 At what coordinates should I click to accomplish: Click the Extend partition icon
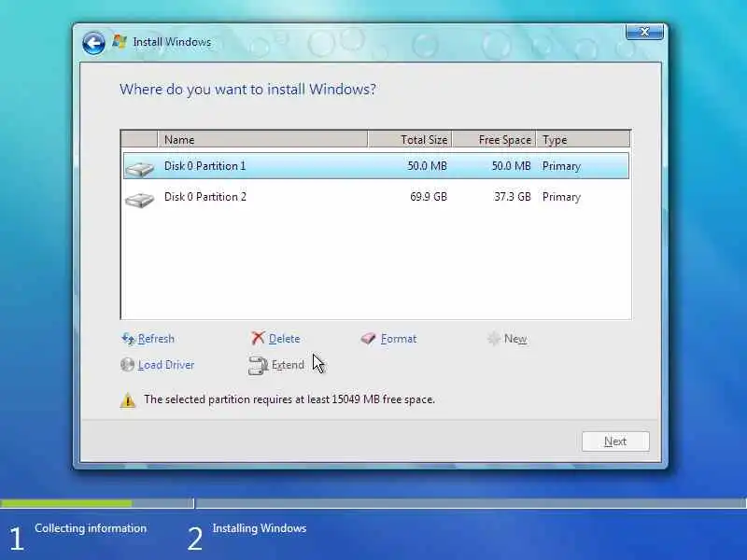(x=258, y=365)
